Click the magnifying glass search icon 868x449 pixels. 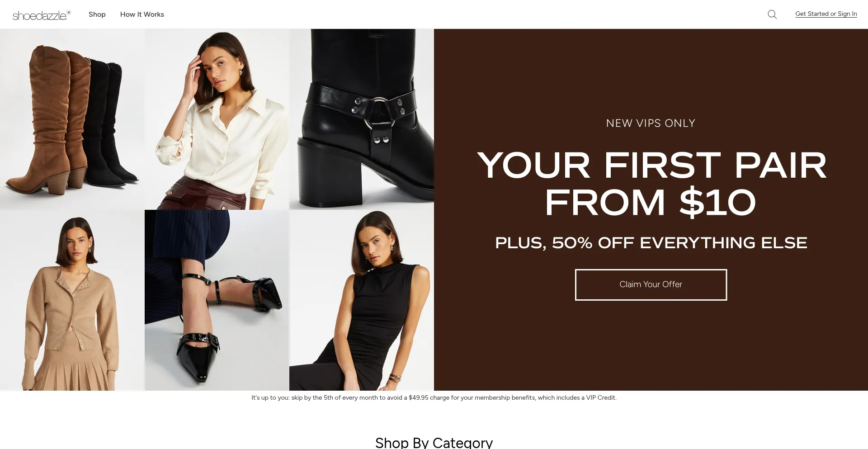(772, 14)
